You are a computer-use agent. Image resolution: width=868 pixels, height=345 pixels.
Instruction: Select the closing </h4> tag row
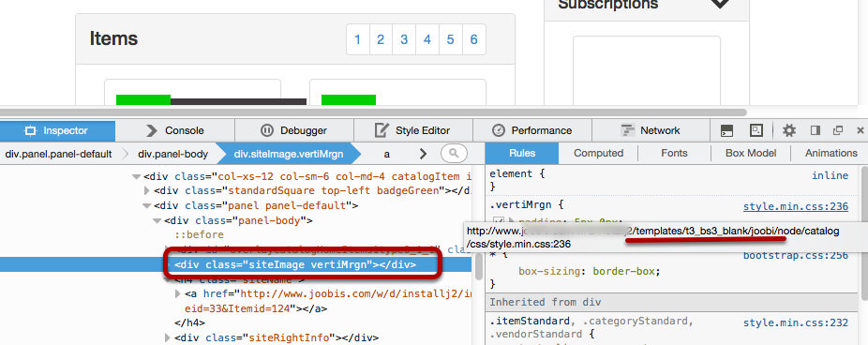coord(190,322)
